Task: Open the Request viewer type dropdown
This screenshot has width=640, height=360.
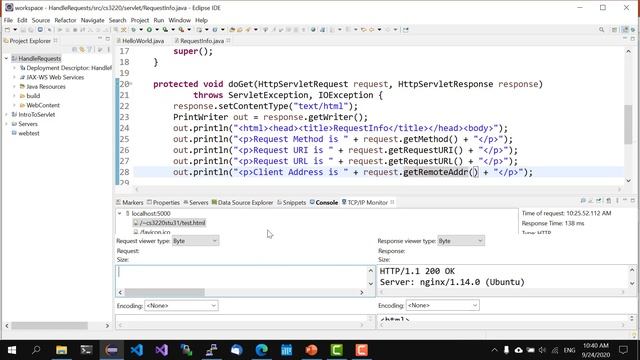Action: coord(196,241)
